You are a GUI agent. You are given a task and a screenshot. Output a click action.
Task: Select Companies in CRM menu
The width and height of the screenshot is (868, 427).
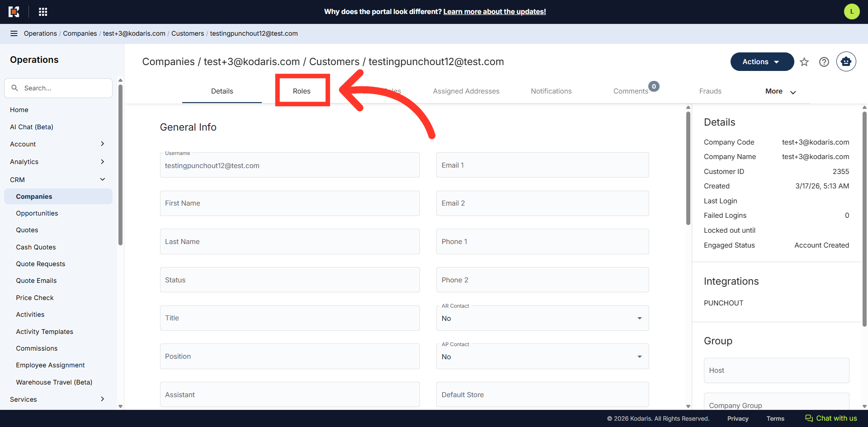(58, 197)
